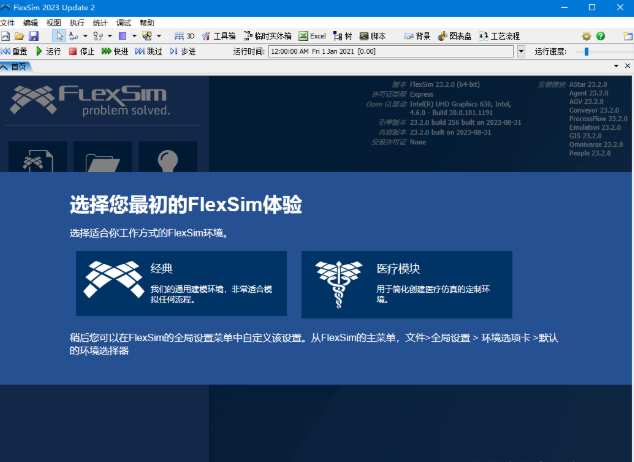This screenshot has width=634, height=462.
Task: Activate the disconnect objects (Q) mode icon
Action: [98, 36]
